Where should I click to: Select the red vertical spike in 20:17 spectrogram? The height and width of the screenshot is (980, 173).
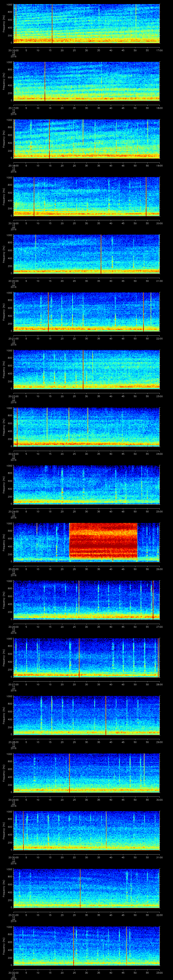(45, 81)
